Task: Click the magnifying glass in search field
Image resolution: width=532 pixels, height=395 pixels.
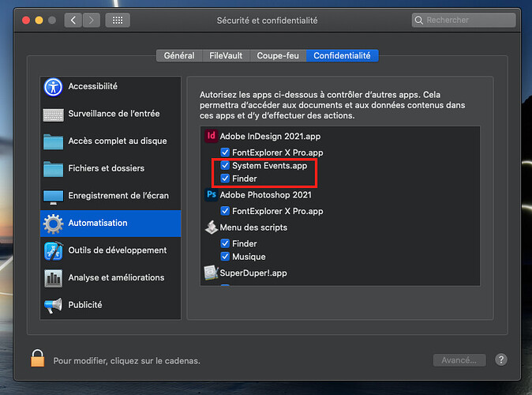Action: coord(419,21)
